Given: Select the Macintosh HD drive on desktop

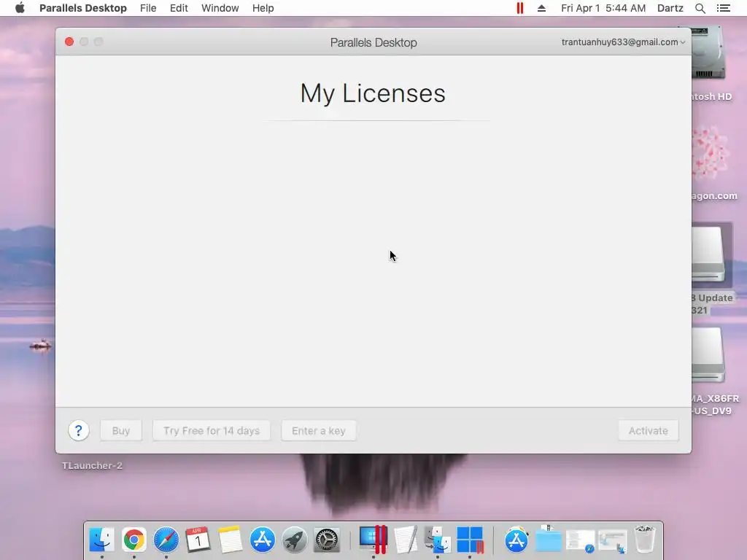Looking at the screenshot, I should point(708,53).
